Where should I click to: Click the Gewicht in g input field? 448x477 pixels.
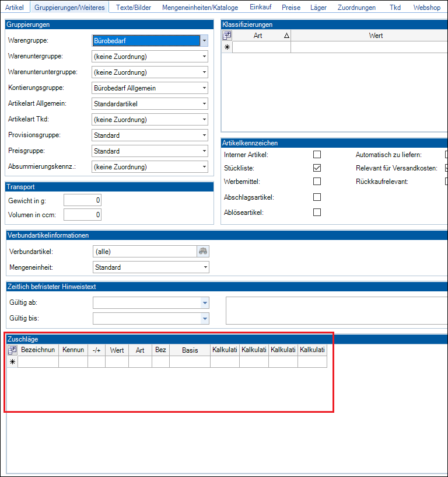(x=83, y=200)
